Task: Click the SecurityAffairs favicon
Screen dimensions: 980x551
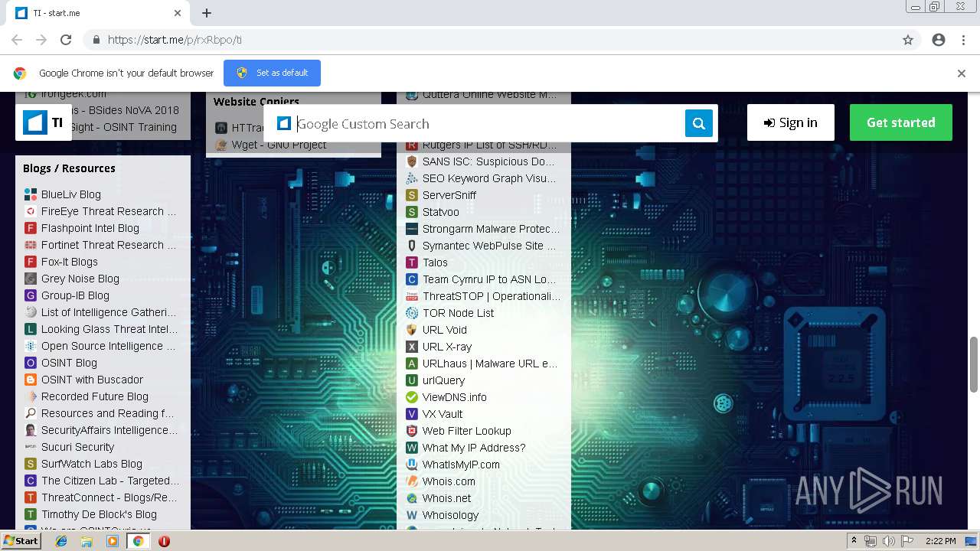Action: click(31, 430)
